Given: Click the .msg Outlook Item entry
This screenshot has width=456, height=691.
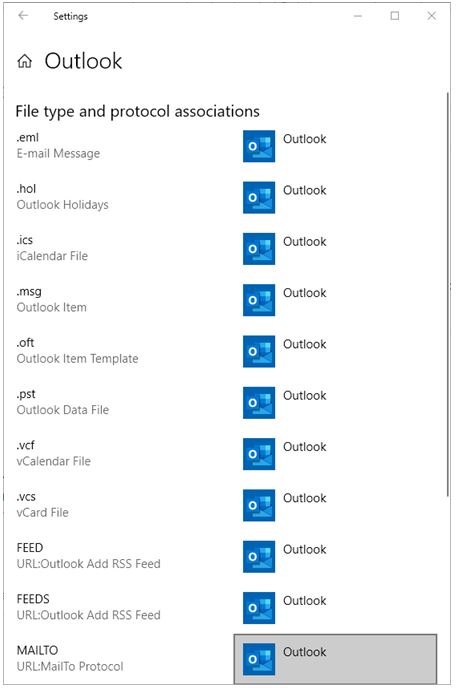Looking at the screenshot, I should (52, 299).
